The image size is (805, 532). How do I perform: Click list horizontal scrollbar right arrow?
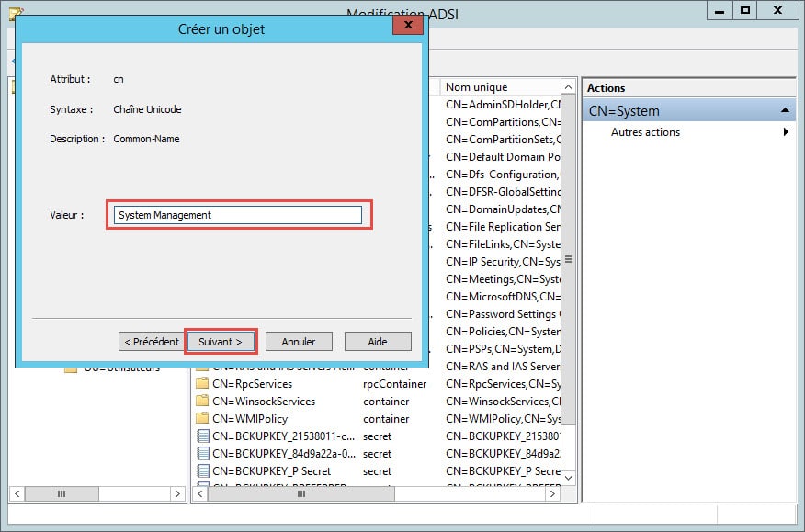click(x=552, y=493)
